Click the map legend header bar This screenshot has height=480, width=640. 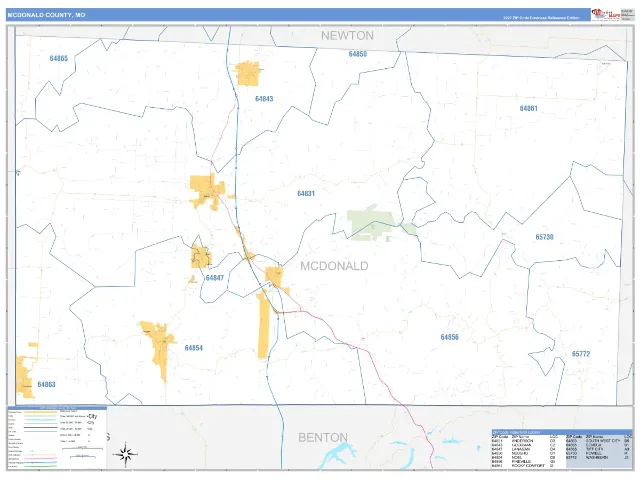[57, 408]
